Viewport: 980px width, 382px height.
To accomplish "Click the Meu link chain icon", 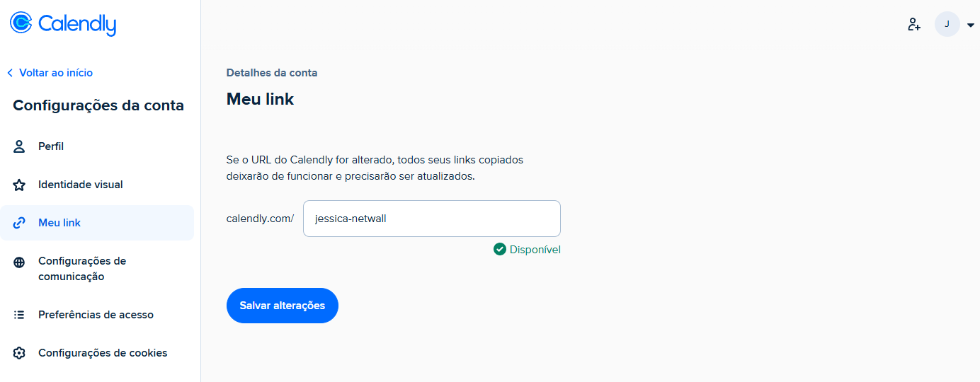I will click(20, 223).
